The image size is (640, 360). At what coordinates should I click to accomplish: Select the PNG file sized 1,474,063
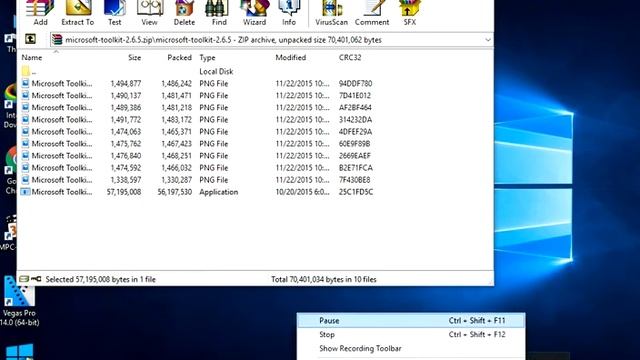click(x=197, y=131)
